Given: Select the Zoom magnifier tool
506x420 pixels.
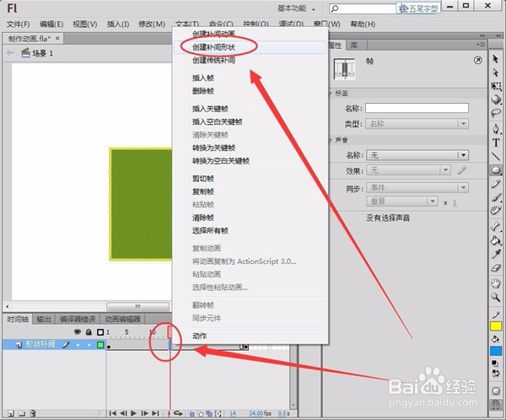Looking at the screenshot, I should pos(496,298).
